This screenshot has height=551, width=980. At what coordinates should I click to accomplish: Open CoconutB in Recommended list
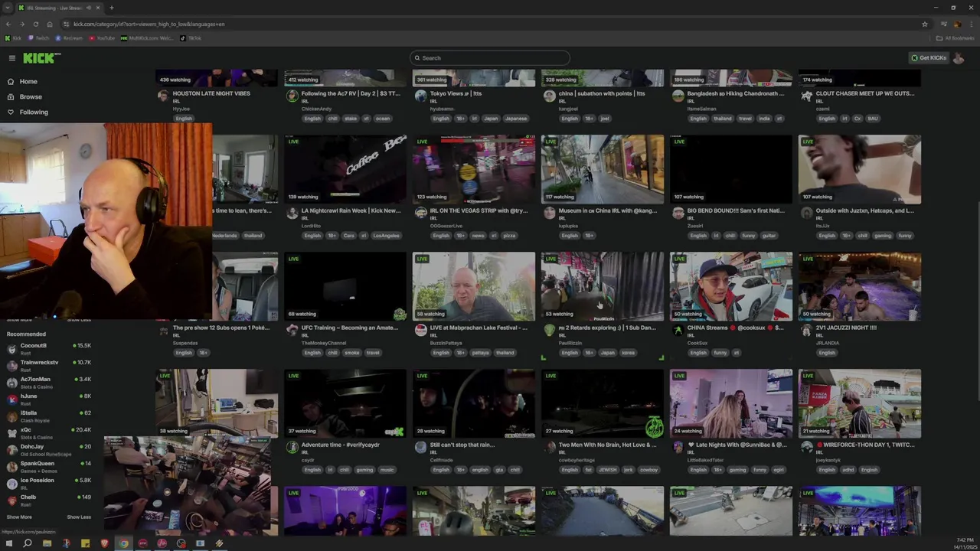coord(47,348)
